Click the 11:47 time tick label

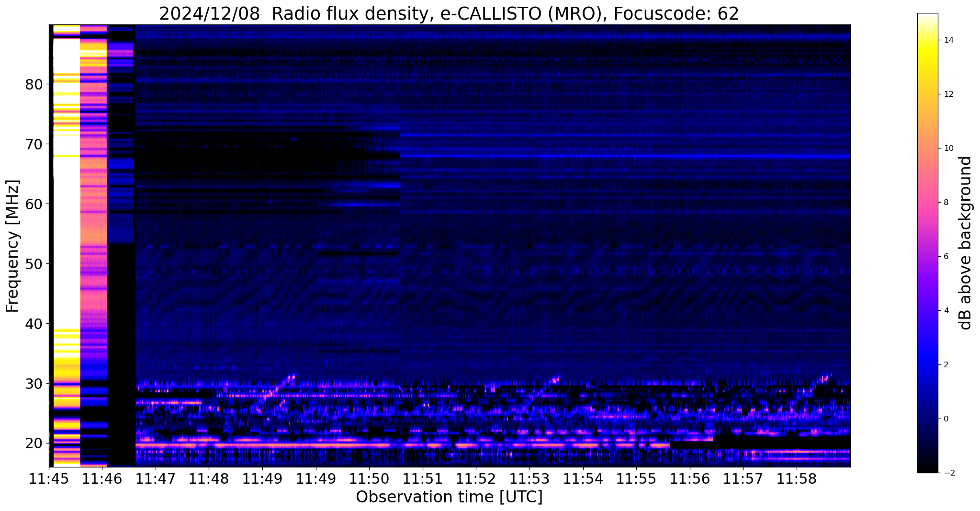(x=155, y=478)
